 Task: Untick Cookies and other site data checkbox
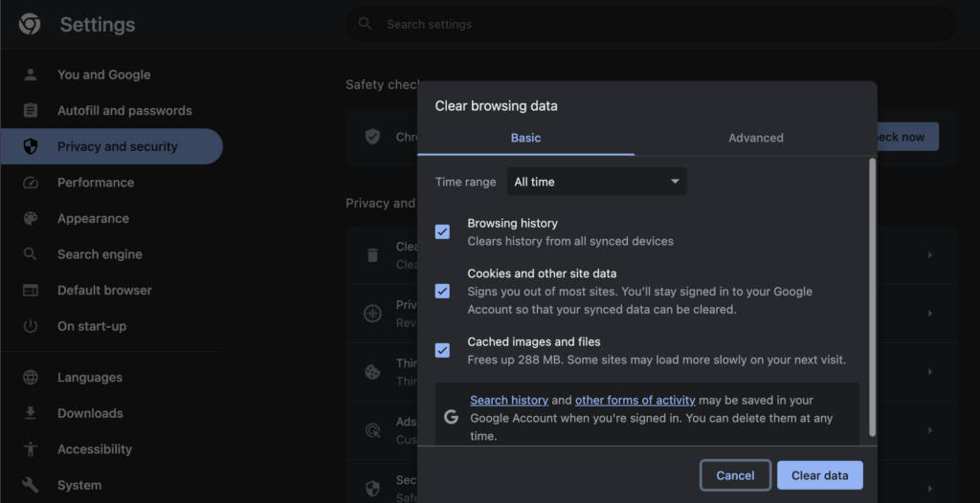[x=442, y=291]
